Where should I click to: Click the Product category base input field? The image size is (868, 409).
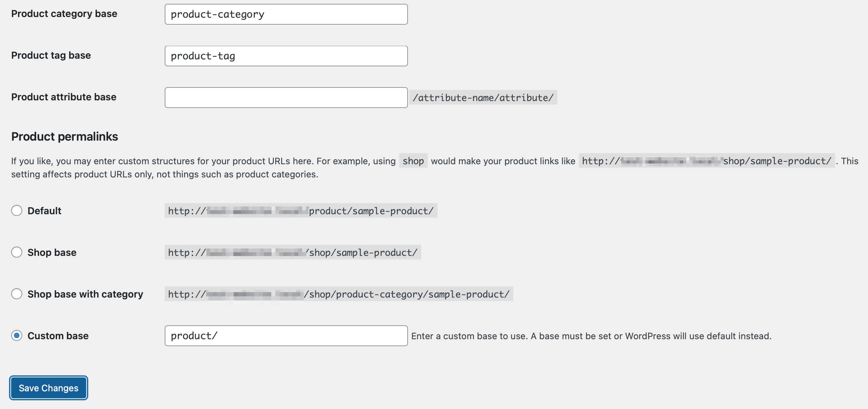[286, 14]
